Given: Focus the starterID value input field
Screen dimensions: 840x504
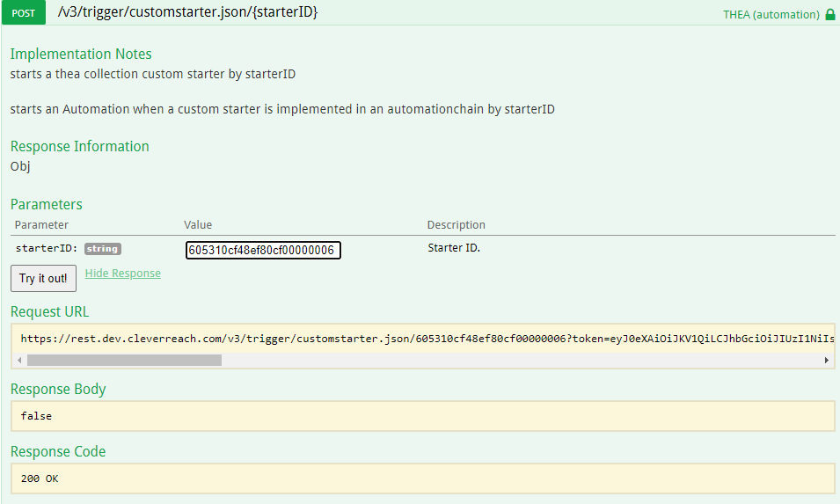Looking at the screenshot, I should coord(263,251).
